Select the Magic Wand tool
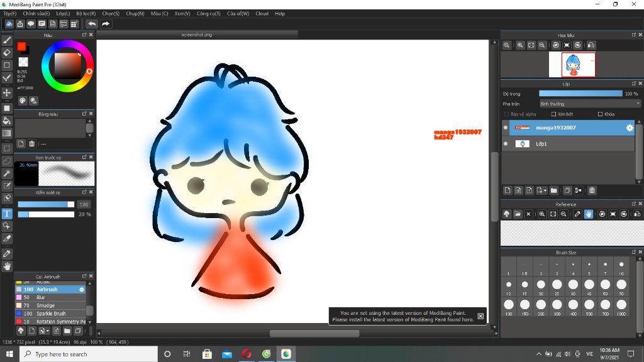Screen dimensions: 644x362 point(7,173)
